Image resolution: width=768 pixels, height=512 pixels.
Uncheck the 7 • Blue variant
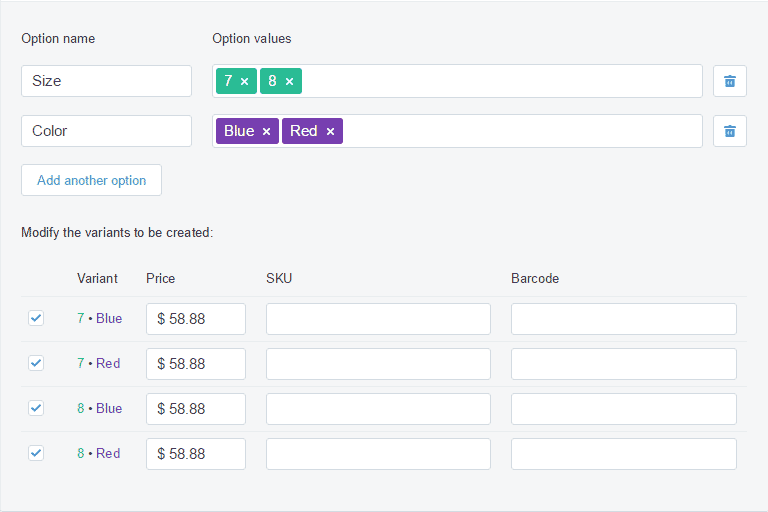[x=36, y=318]
